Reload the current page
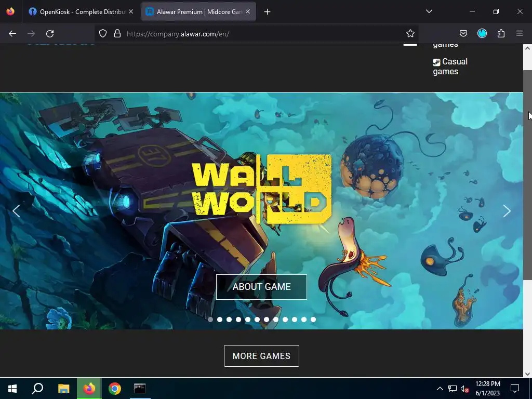The width and height of the screenshot is (532, 399). (x=50, y=34)
